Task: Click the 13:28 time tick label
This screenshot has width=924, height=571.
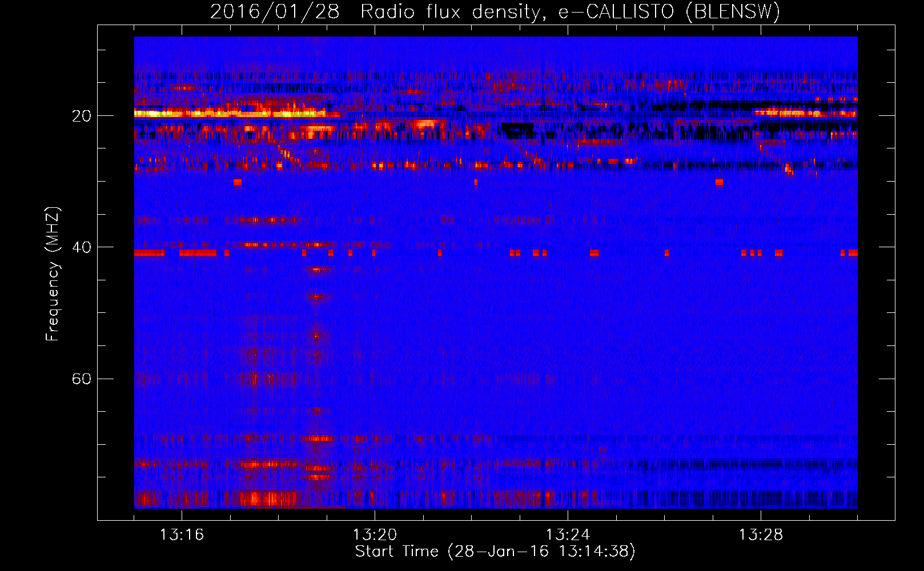Action: pyautogui.click(x=761, y=535)
